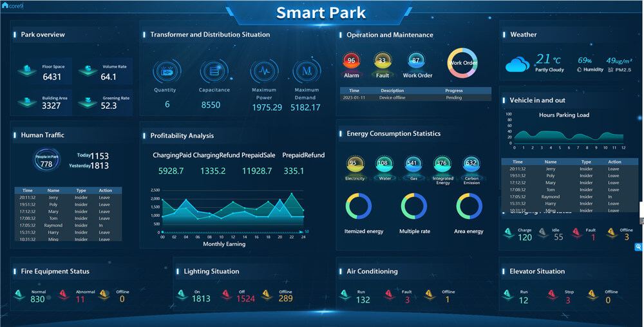Click the red Alarm badge showing 96
Viewport: 644px width, 327px height.
(x=351, y=61)
